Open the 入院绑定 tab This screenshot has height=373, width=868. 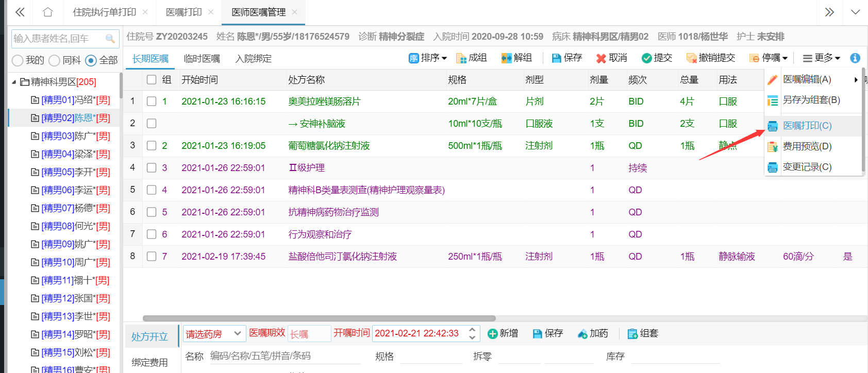tap(253, 59)
